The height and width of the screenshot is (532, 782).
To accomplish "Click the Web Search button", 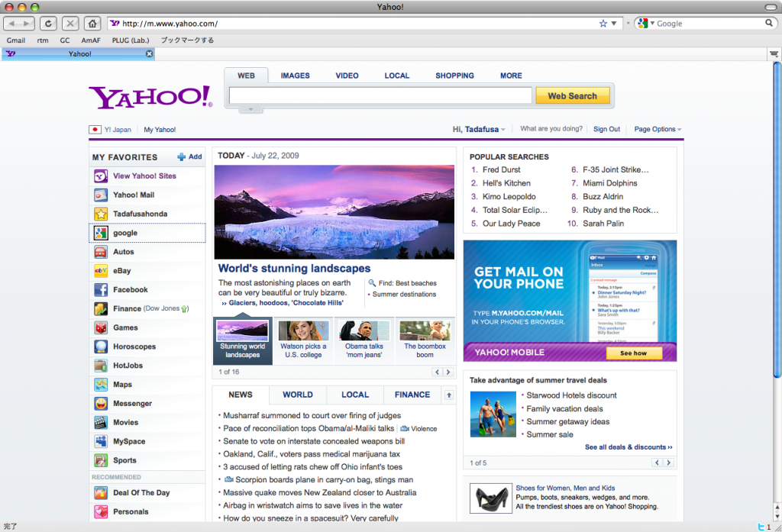I will coord(573,95).
